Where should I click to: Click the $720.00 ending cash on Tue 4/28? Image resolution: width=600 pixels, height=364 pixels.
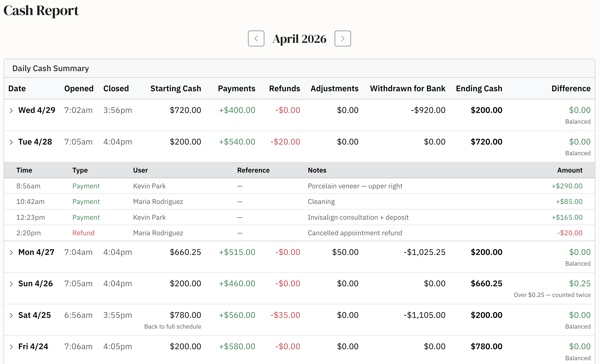(486, 142)
